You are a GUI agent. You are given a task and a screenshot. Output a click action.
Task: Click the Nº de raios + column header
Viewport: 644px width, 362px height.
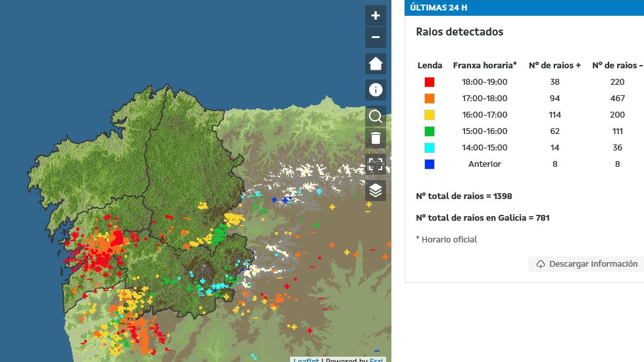555,65
